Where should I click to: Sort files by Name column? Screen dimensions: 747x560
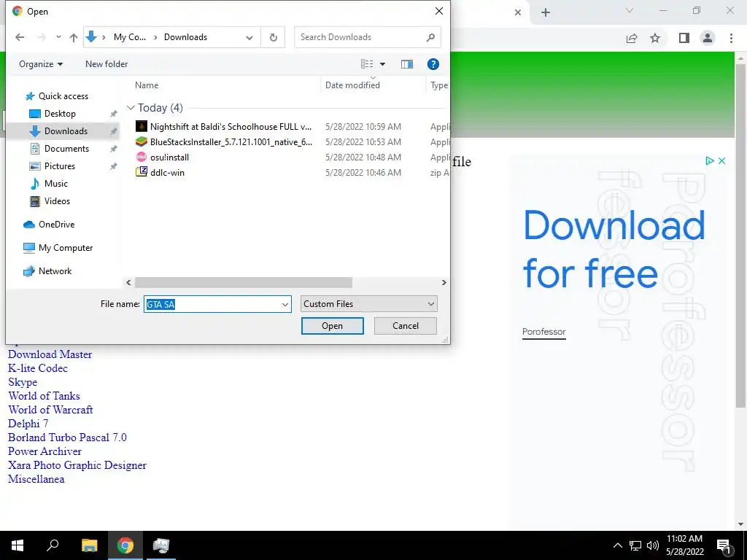(x=146, y=85)
